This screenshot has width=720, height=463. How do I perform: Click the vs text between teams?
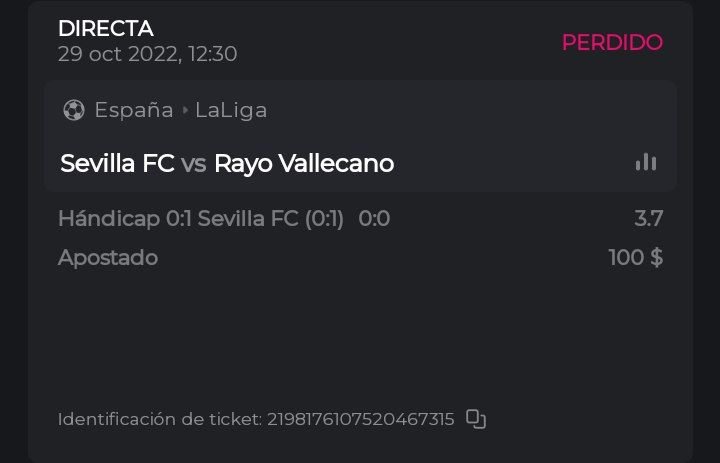click(x=194, y=163)
